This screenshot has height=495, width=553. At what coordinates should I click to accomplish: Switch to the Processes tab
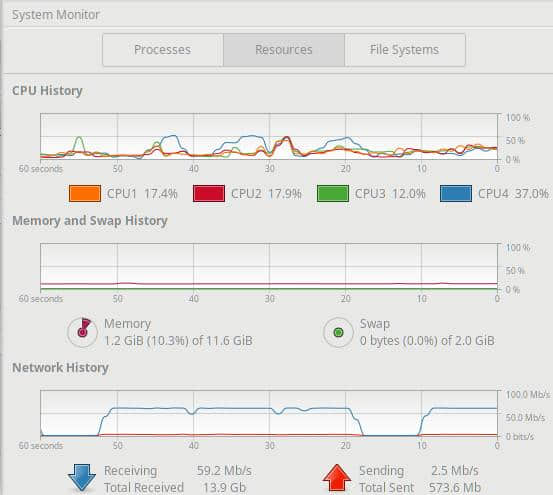[163, 50]
